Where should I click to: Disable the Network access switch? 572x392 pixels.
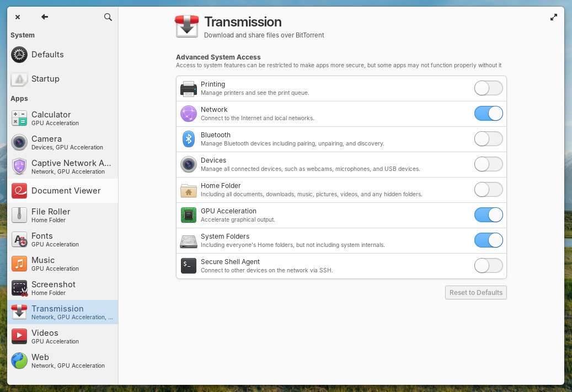tap(489, 114)
